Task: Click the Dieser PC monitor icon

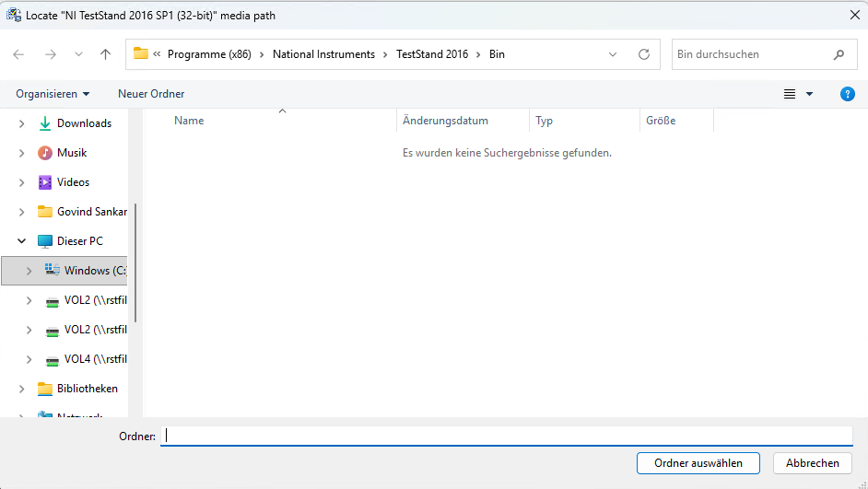Action: tap(45, 241)
